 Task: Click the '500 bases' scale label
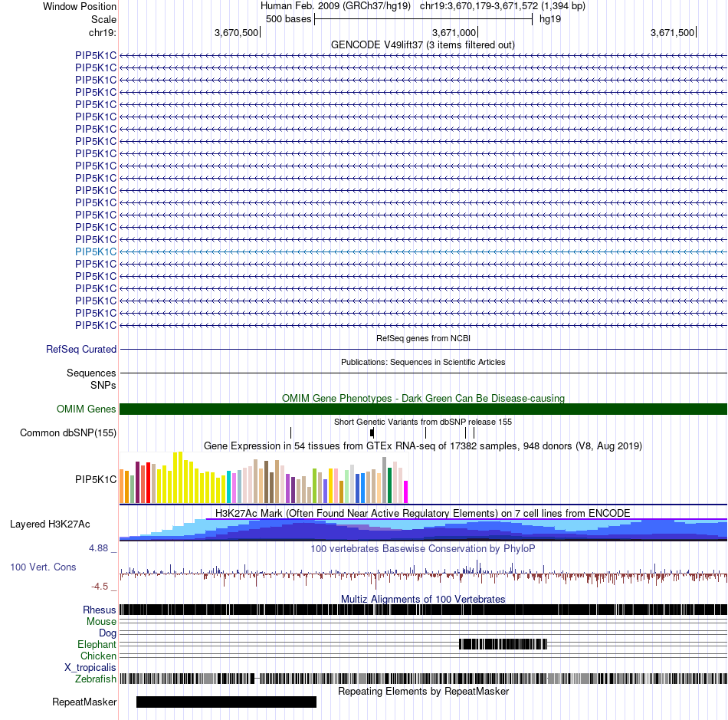click(288, 19)
